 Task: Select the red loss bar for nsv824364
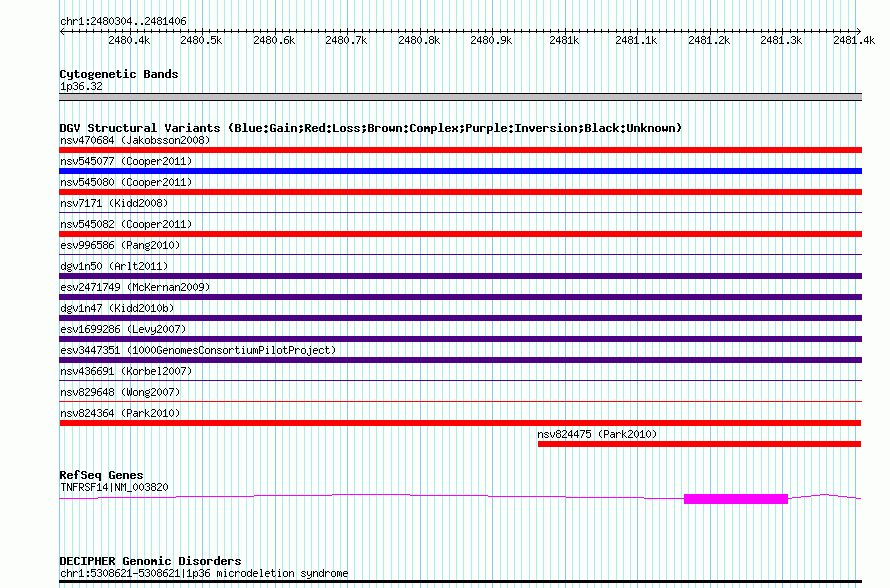tap(460, 423)
